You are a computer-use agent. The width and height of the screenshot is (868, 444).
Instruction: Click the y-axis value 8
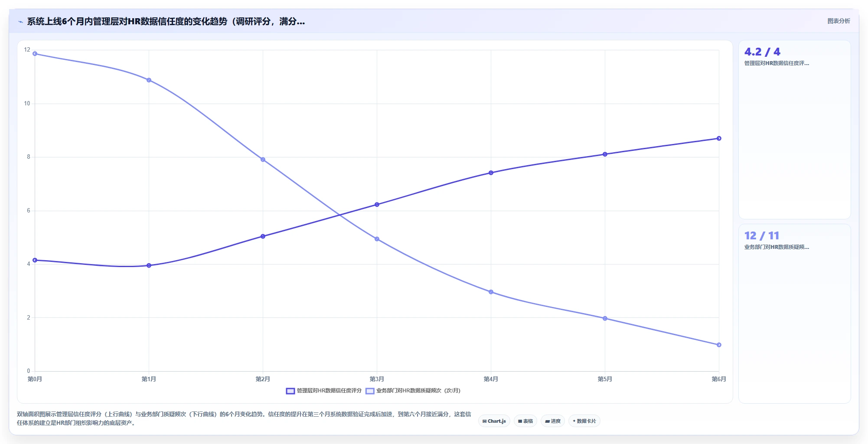[x=29, y=157]
